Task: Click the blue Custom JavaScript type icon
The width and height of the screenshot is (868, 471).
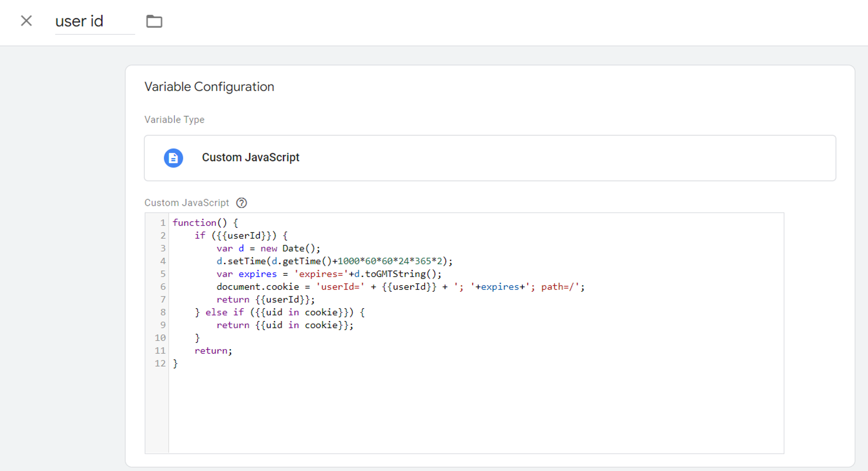Action: pyautogui.click(x=173, y=158)
